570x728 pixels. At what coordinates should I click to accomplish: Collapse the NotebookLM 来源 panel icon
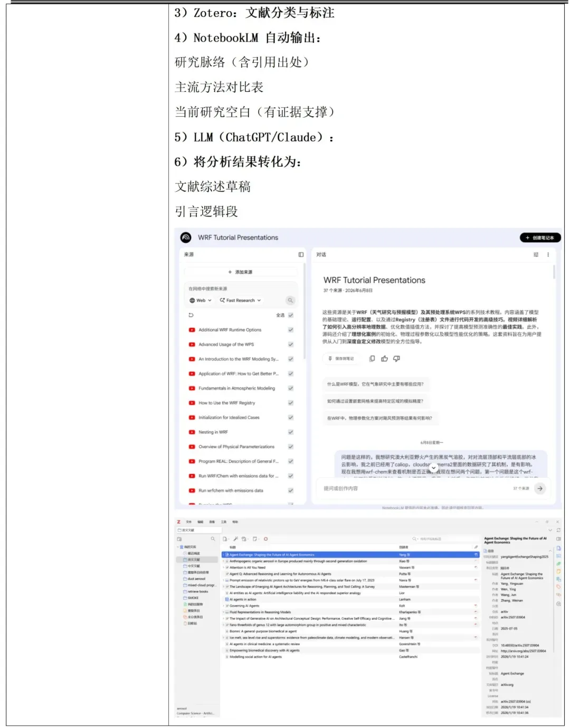point(301,254)
